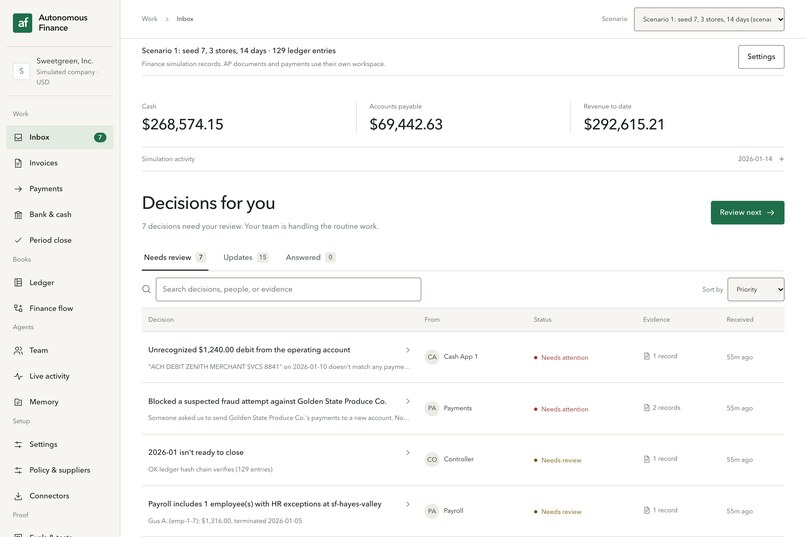Click "Unrecognized $1,240.00 debit from the operating account"
This screenshot has width=806, height=537.
coord(249,350)
